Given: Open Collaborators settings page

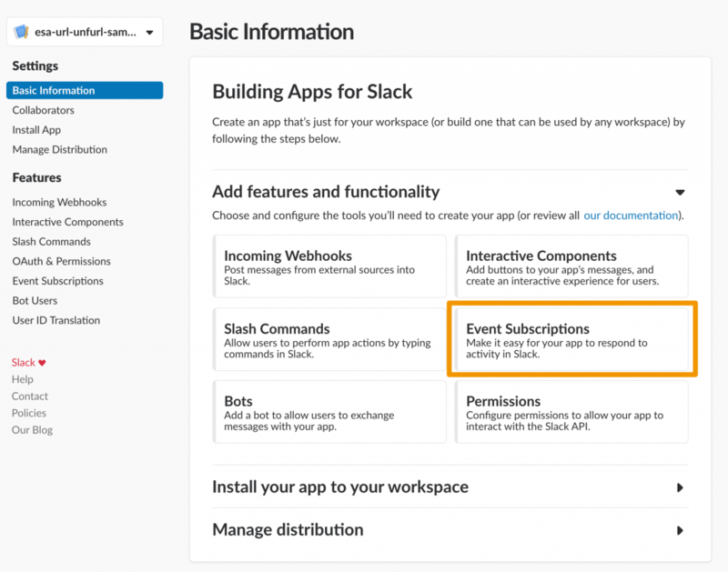Looking at the screenshot, I should [x=43, y=110].
